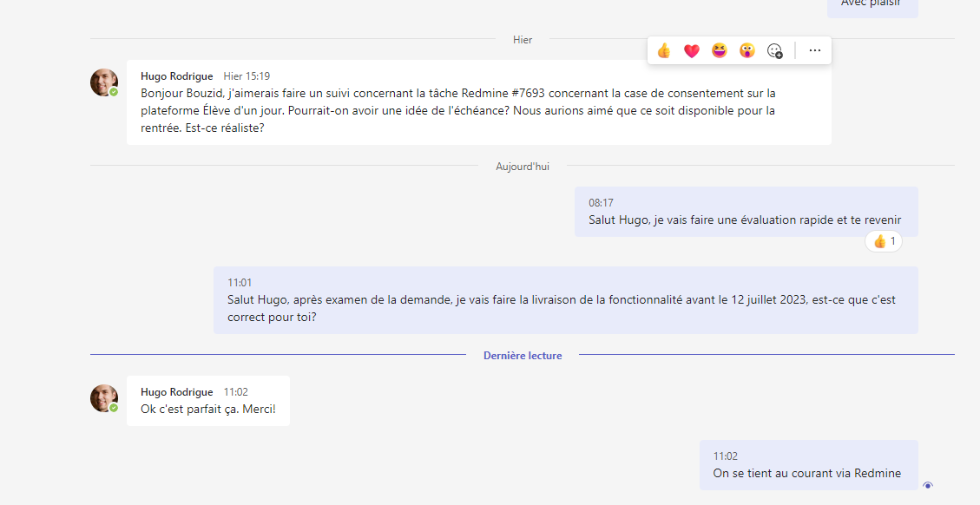Click the seen eye icon below last message
Viewport: 980px width, 505px height.
click(x=928, y=485)
